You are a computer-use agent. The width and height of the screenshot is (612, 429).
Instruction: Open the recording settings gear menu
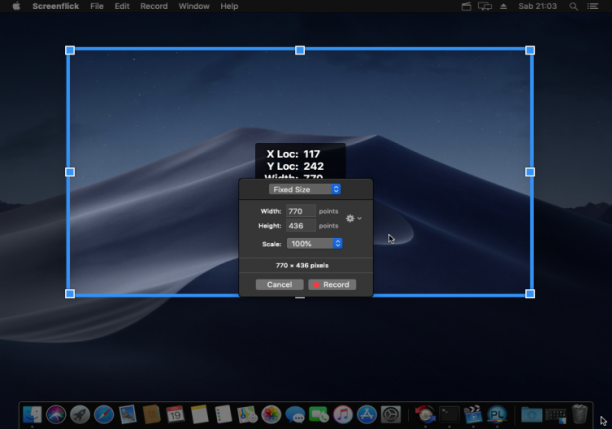pyautogui.click(x=350, y=218)
